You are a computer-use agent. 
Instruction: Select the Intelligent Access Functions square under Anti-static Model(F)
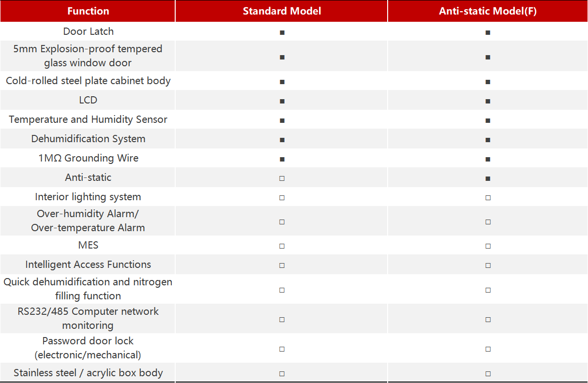488,265
